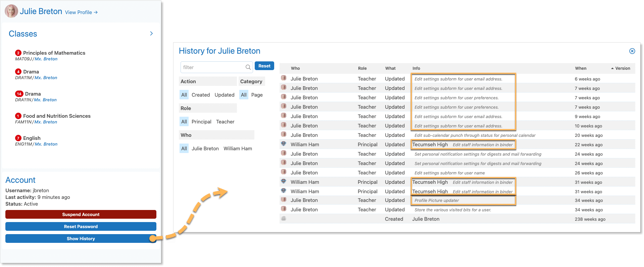
Task: Expand the Classes section chevron
Action: pyautogui.click(x=151, y=34)
